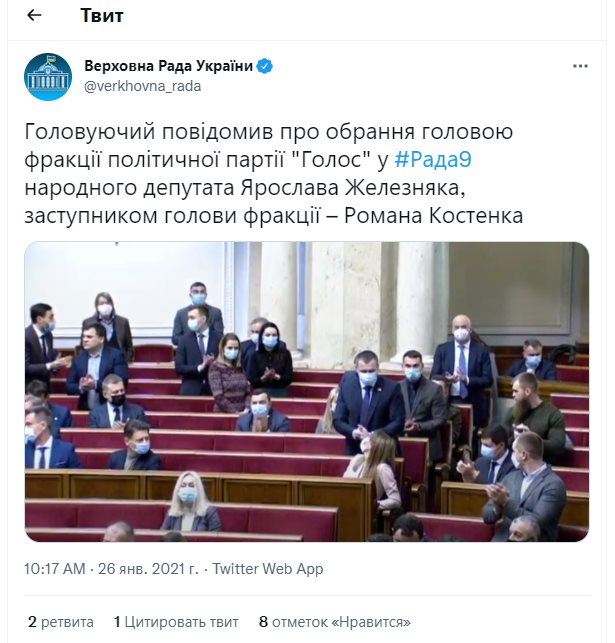The image size is (615, 643).
Task: Click the word "Голос" in the tweet
Action: tap(322, 158)
